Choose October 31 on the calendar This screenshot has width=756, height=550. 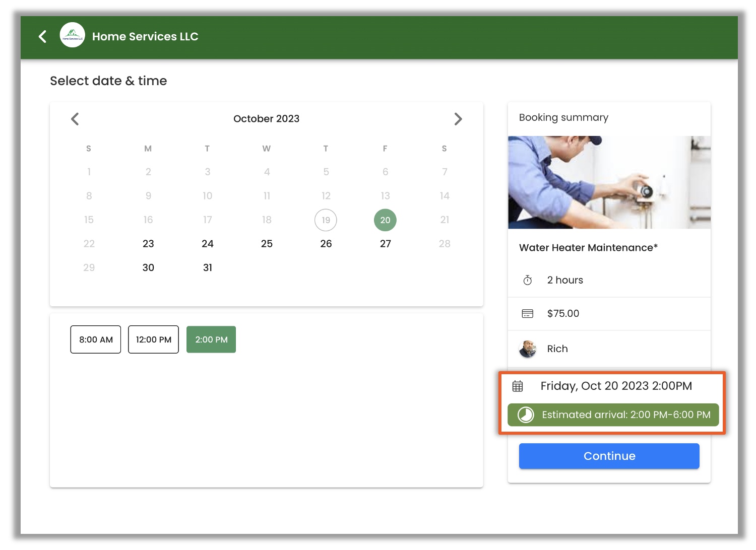click(x=208, y=267)
